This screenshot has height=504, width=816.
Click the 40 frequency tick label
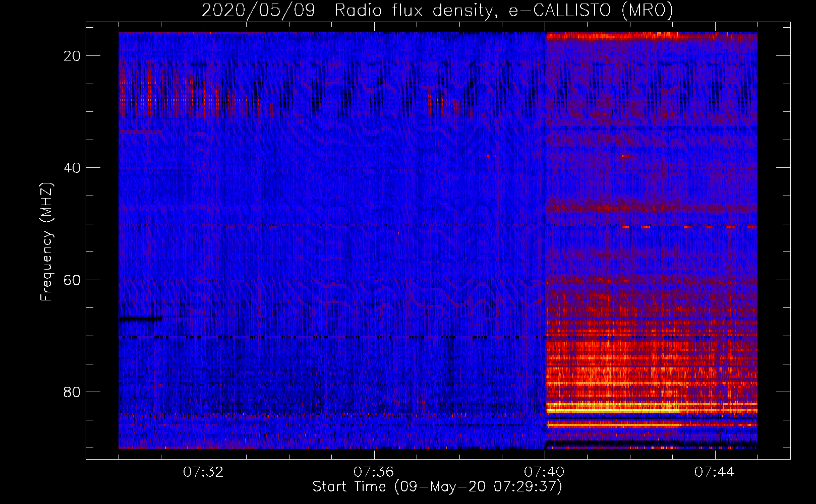tap(73, 168)
